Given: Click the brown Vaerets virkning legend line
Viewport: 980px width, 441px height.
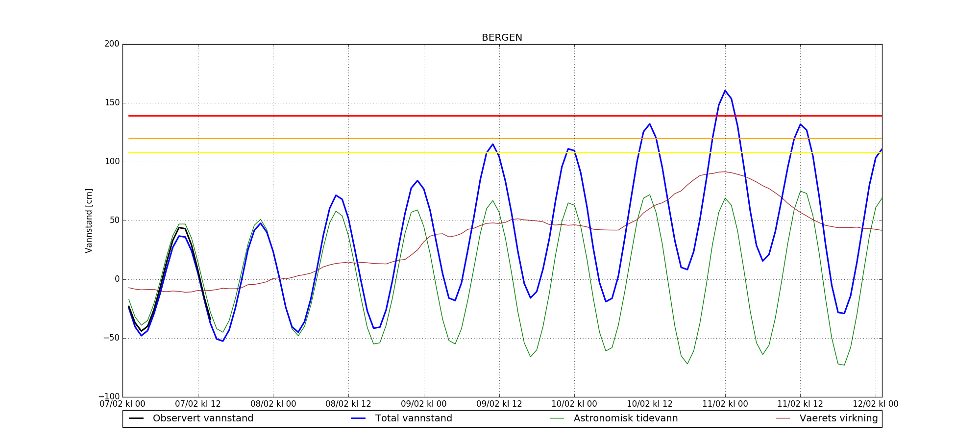Looking at the screenshot, I should click(x=783, y=418).
